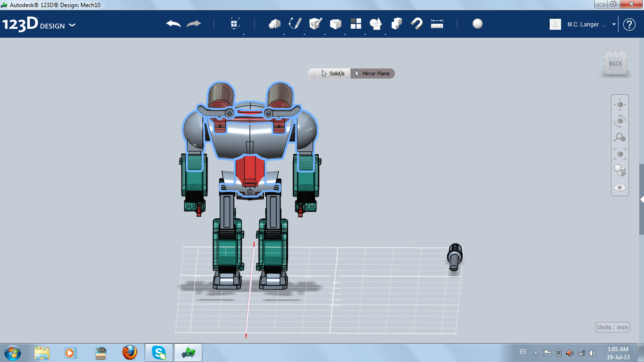Viewport: 644px width, 362px height.
Task: Open the Material sphere tool
Action: point(478,24)
